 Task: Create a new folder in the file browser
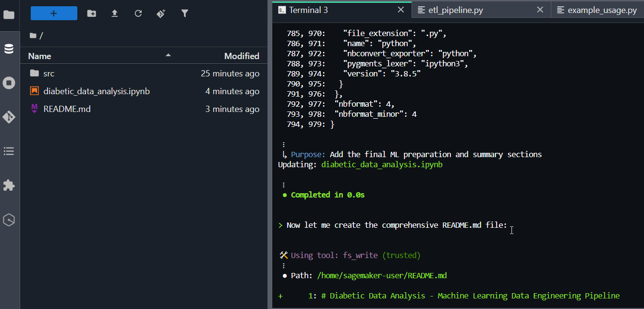91,13
